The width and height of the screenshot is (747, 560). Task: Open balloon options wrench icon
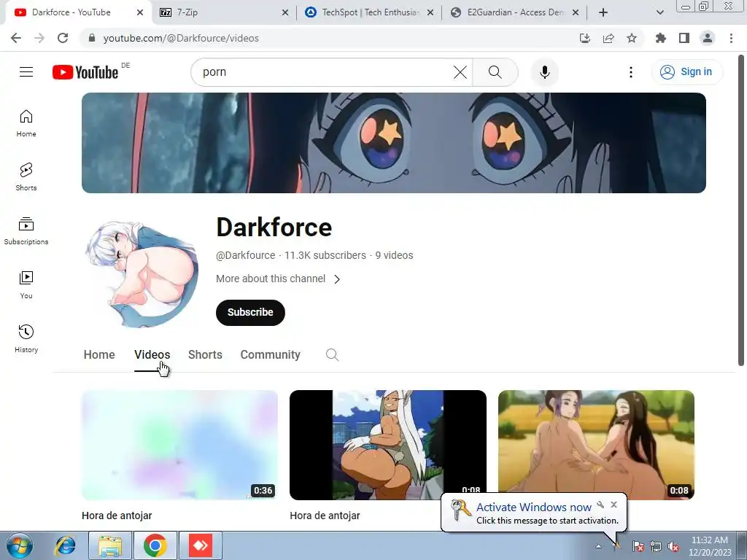[600, 505]
